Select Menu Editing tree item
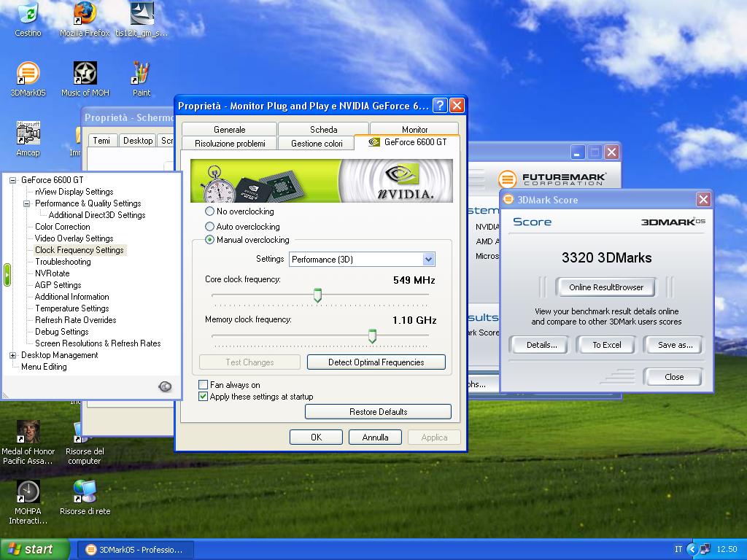 44,367
